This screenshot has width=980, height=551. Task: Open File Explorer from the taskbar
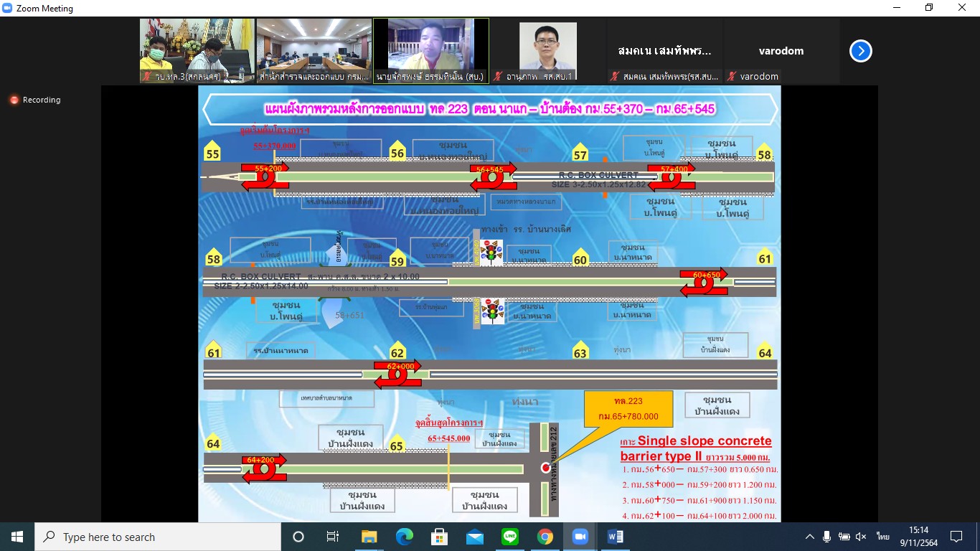(369, 537)
